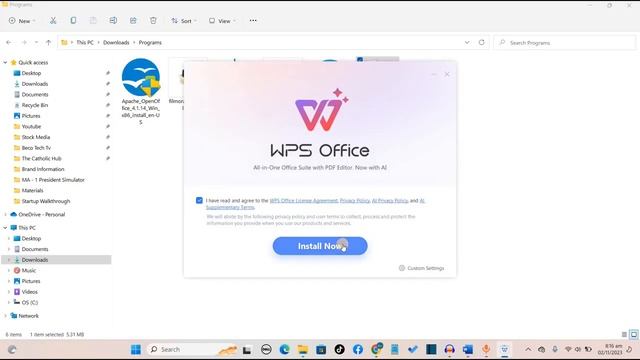
Task: Open recent locations dropdown arrow
Action: point(36,42)
